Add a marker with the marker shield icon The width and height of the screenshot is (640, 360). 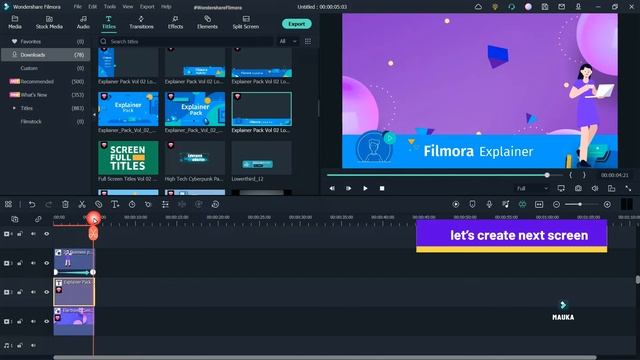coord(472,204)
